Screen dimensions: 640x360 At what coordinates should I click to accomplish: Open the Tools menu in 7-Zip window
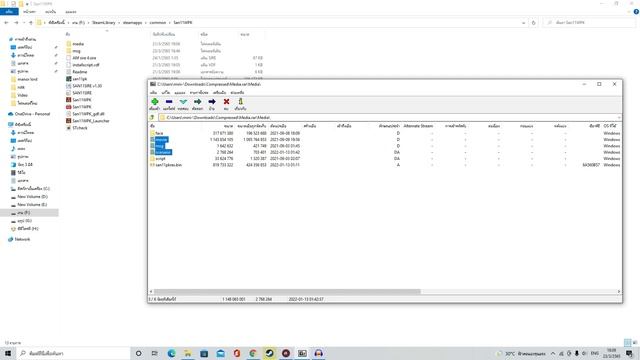pos(219,93)
